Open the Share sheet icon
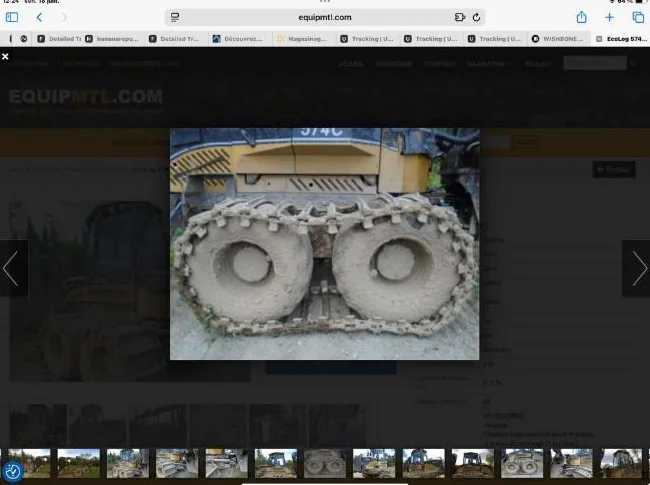Screen dimensions: 650x485 582,17
